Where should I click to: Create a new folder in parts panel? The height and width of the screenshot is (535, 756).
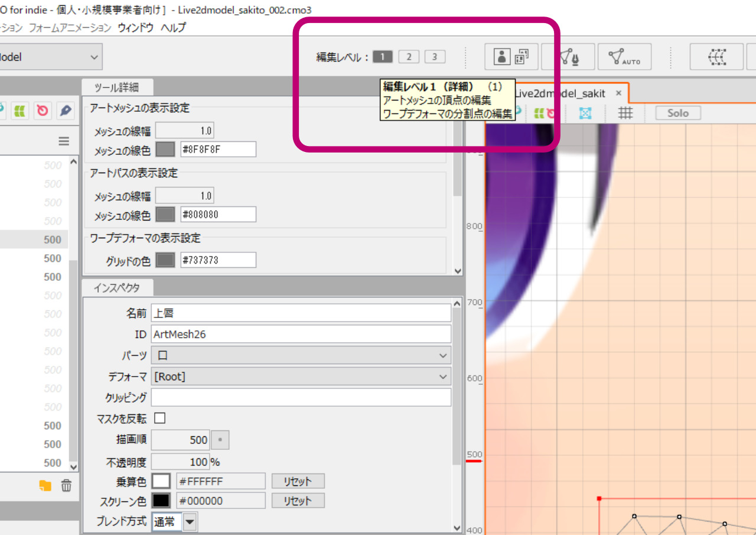tap(45, 486)
